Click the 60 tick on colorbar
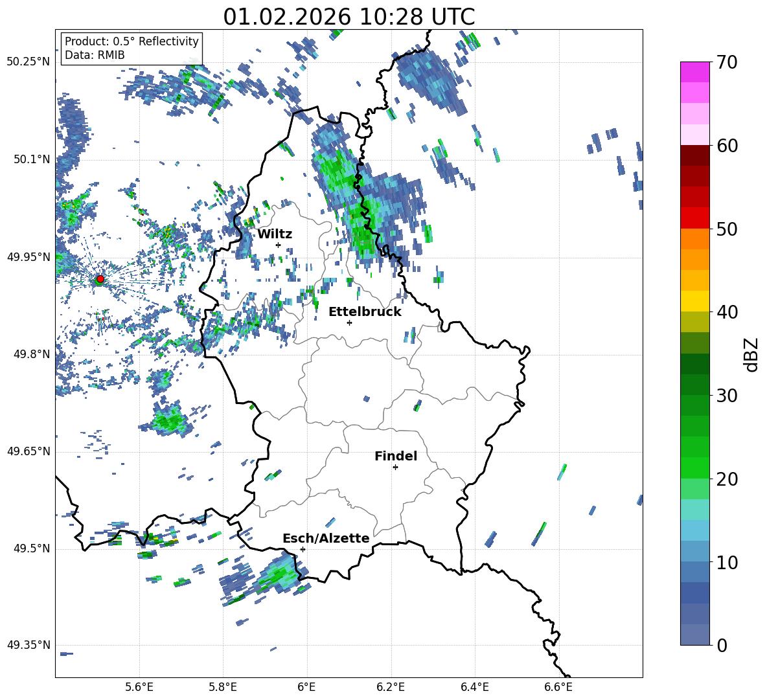 [727, 146]
